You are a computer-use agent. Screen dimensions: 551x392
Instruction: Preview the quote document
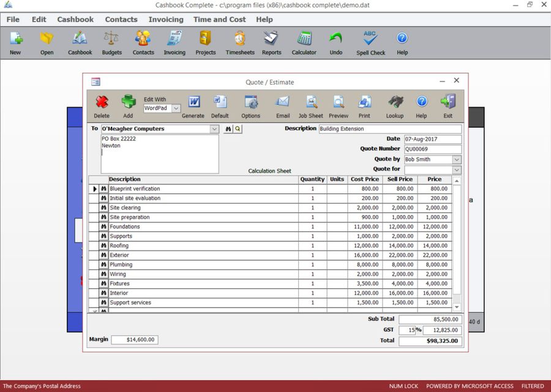click(x=339, y=102)
